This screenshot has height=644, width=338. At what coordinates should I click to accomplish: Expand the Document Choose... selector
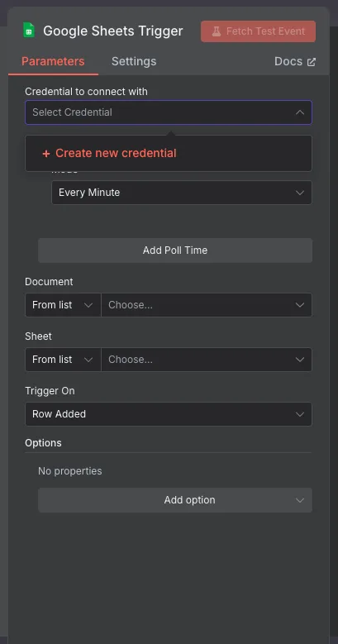[x=207, y=305]
